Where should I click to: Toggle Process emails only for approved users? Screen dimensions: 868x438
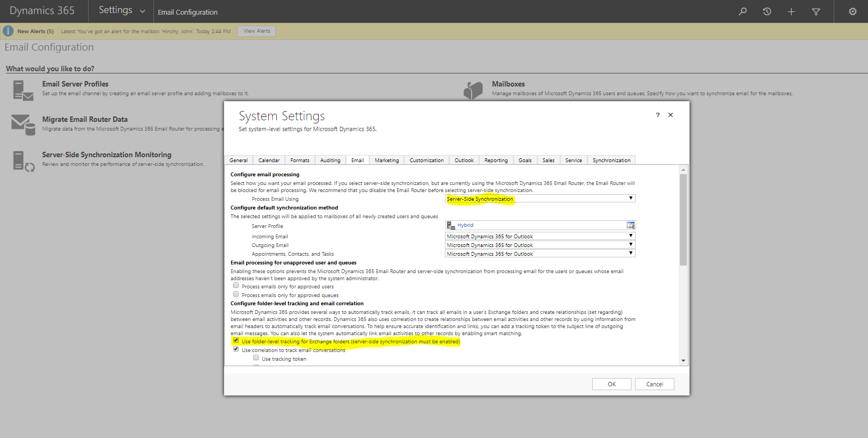236,285
